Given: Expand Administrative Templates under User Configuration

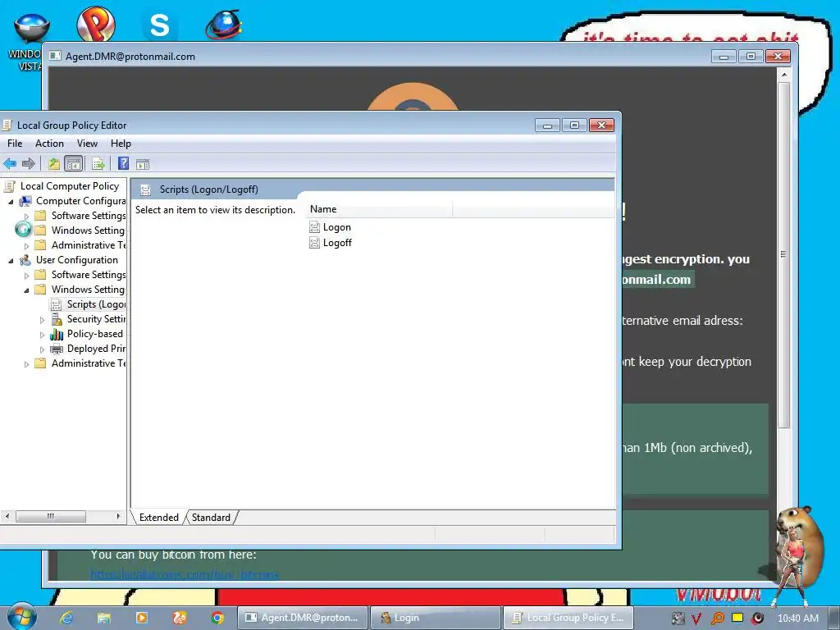Looking at the screenshot, I should pyautogui.click(x=26, y=363).
